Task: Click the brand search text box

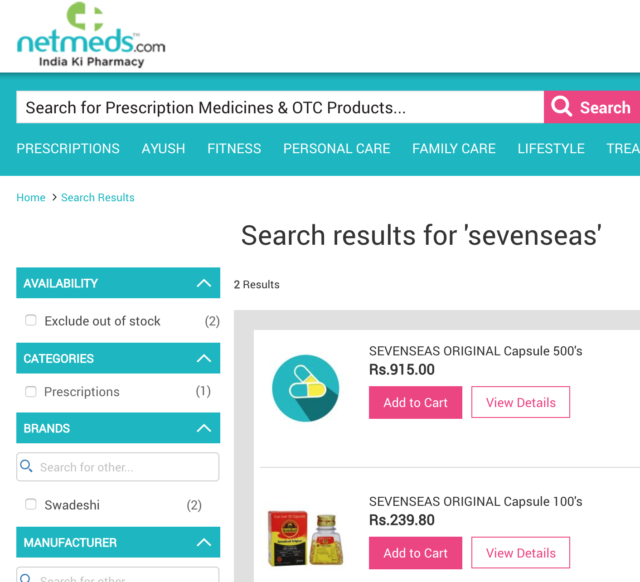Action: point(125,467)
